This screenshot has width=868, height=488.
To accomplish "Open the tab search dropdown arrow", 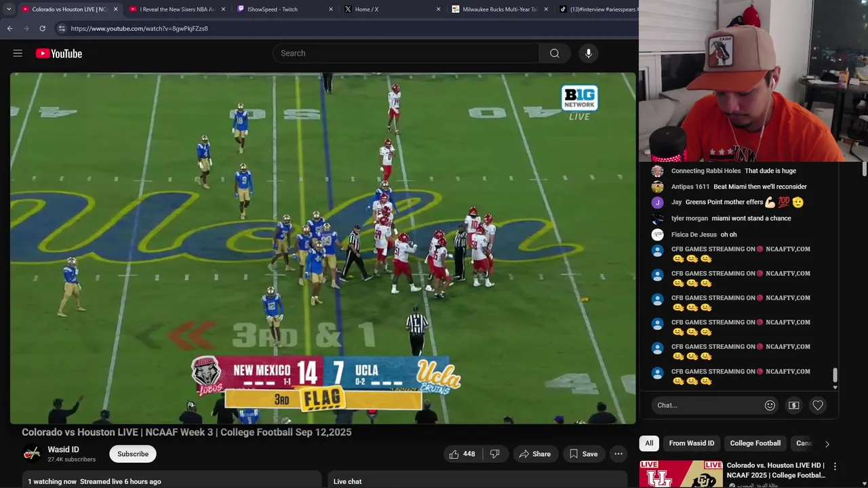I will pos(8,9).
